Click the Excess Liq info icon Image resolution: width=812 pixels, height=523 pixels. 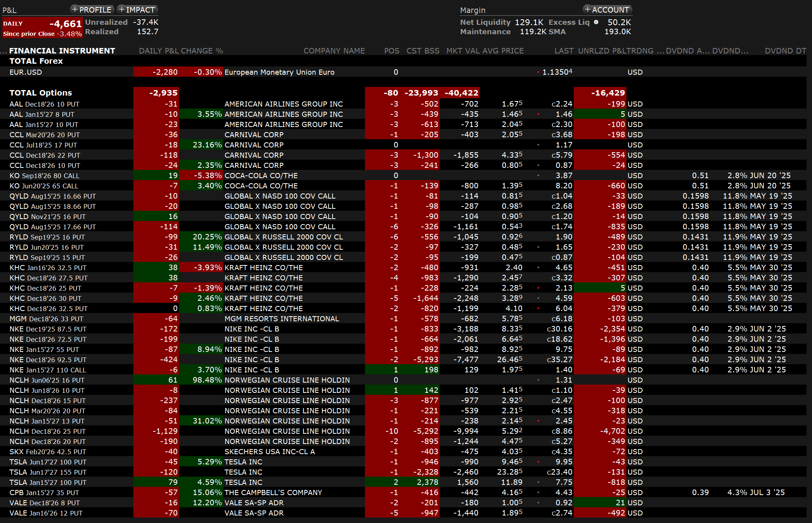(x=596, y=22)
